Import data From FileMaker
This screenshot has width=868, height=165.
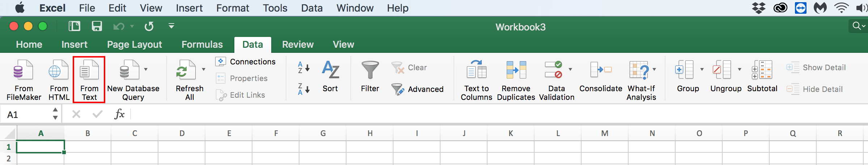(24, 70)
